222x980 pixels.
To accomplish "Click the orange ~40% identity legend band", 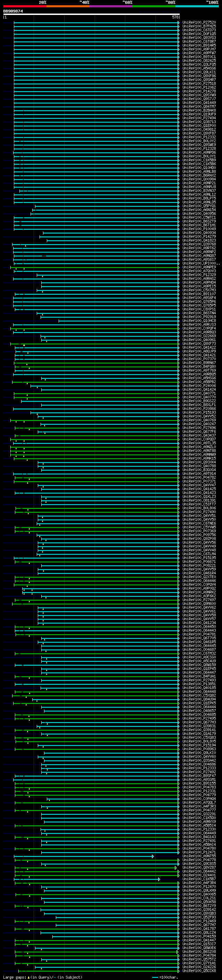I will click(68, 6).
